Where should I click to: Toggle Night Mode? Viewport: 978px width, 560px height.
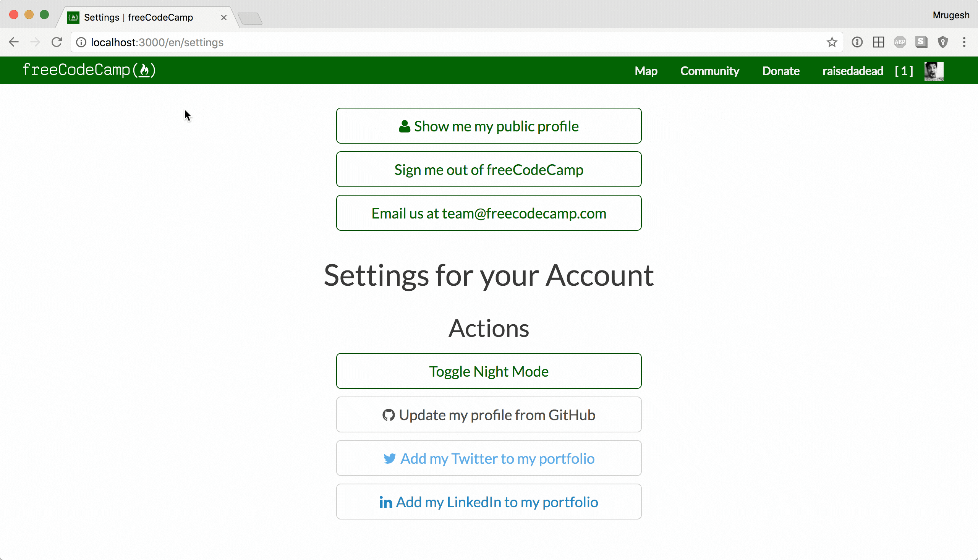[x=488, y=371]
